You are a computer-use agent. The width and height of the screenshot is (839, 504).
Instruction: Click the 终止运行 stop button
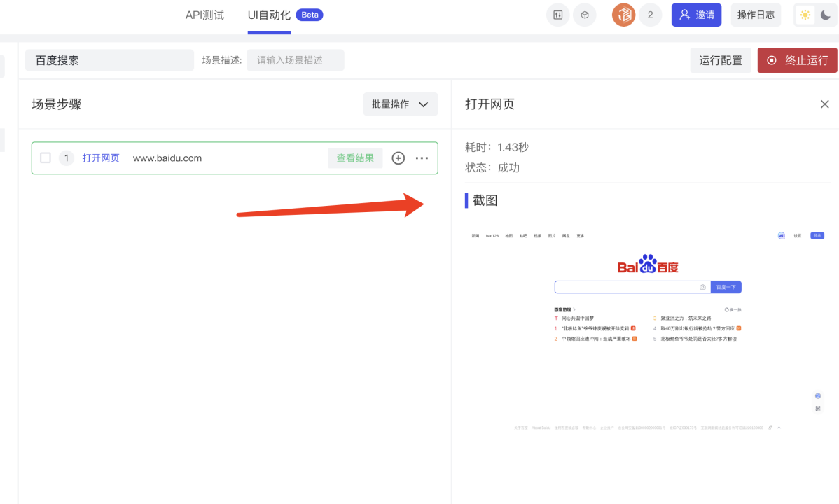tap(797, 60)
